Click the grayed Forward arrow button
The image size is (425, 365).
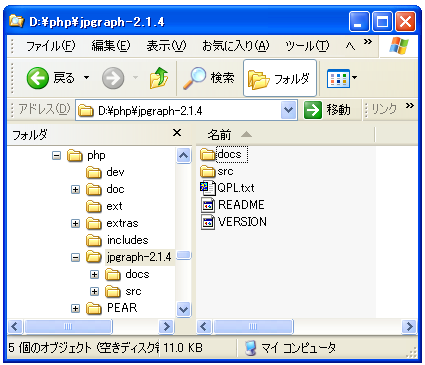coord(113,78)
